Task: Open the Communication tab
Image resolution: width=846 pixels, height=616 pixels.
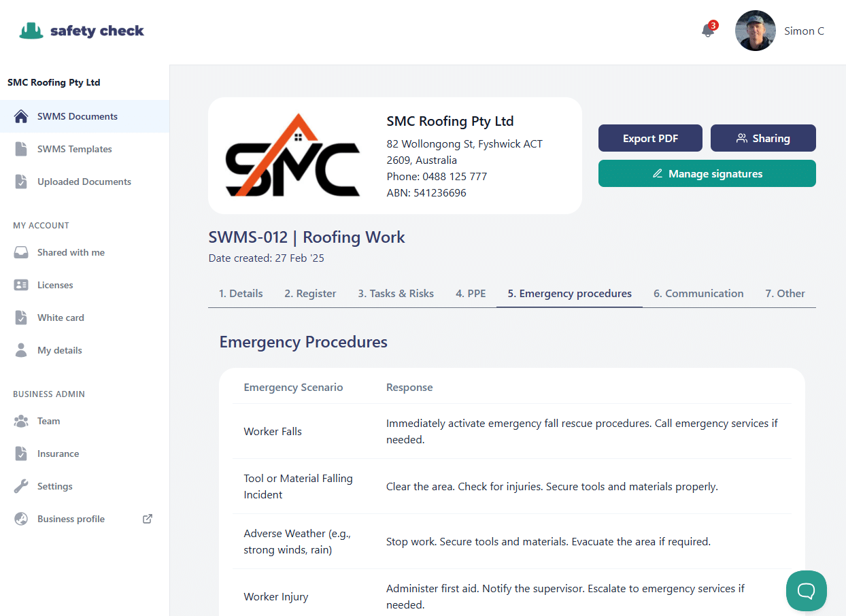Action: tap(698, 293)
